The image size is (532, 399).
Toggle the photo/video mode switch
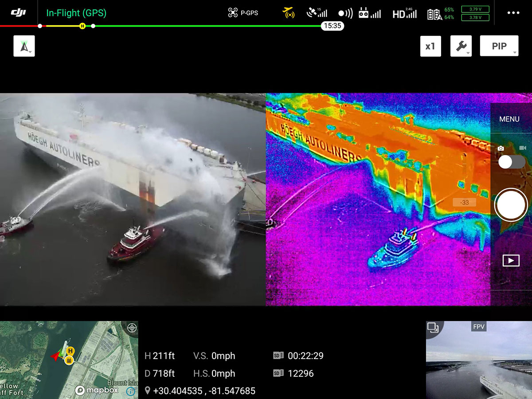511,162
